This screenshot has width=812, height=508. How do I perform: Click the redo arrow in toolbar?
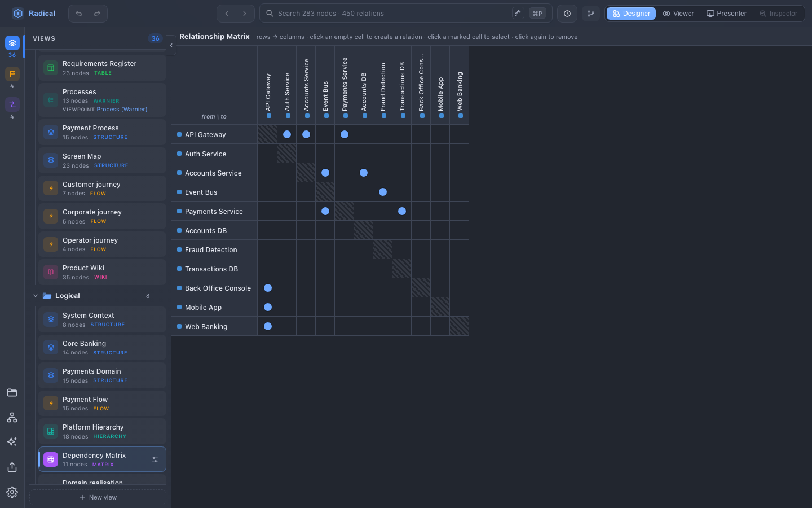[97, 14]
